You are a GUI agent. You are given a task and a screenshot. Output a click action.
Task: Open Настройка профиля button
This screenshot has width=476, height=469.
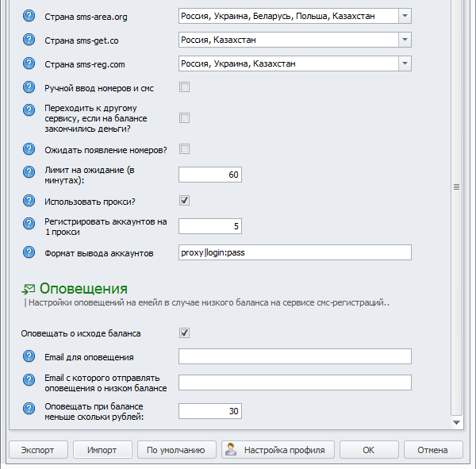click(278, 450)
